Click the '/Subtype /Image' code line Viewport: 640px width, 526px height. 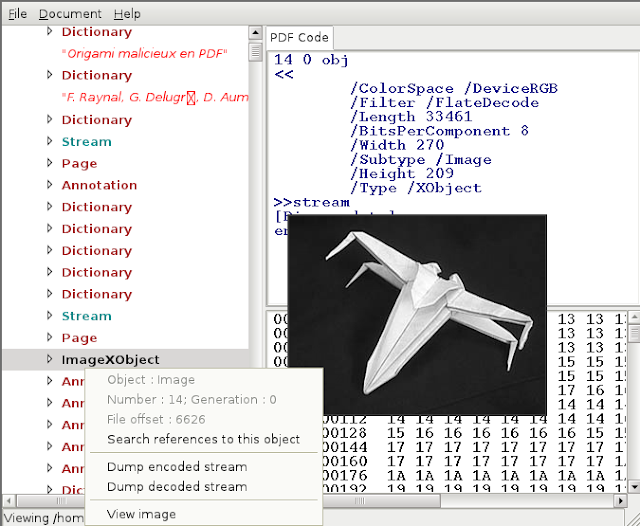tap(421, 160)
